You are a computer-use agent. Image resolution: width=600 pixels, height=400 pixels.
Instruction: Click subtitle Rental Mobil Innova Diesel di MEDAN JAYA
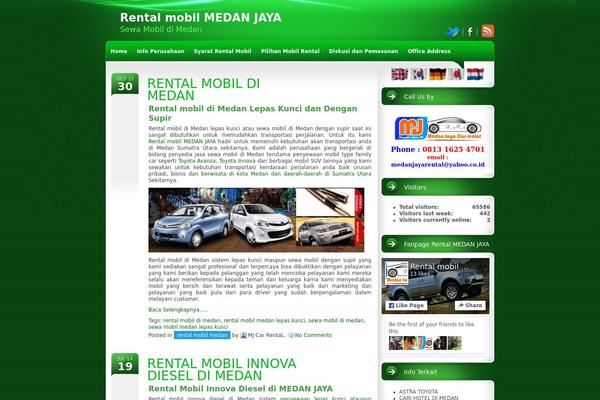tap(241, 389)
